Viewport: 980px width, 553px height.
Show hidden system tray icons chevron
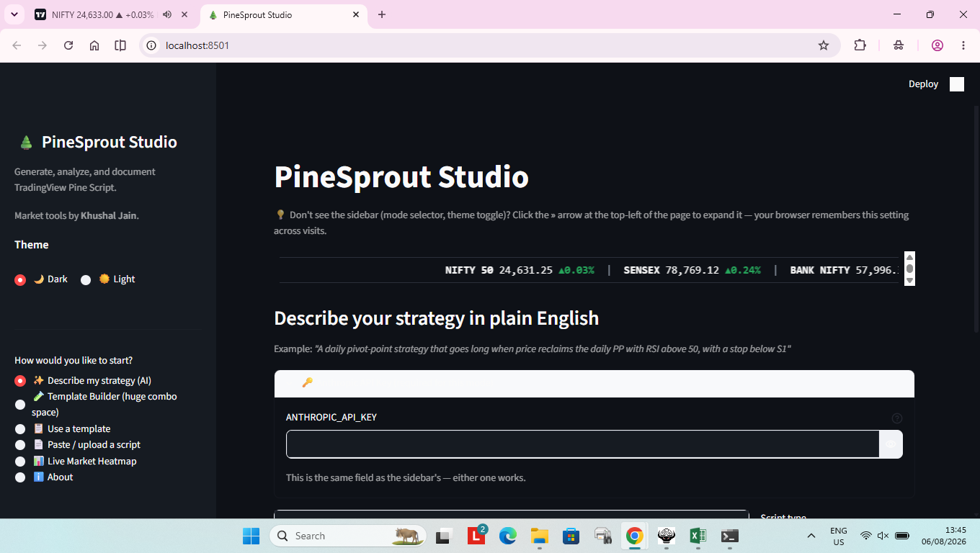[x=811, y=536]
